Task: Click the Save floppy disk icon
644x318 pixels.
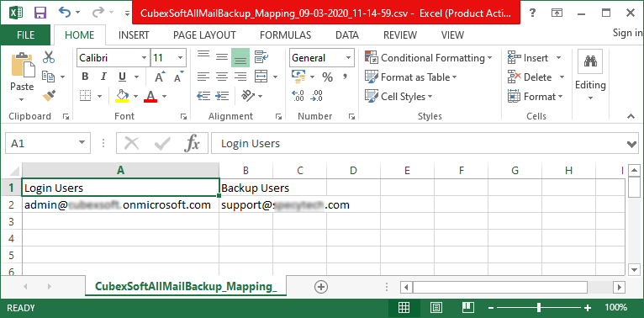Action: 40,13
